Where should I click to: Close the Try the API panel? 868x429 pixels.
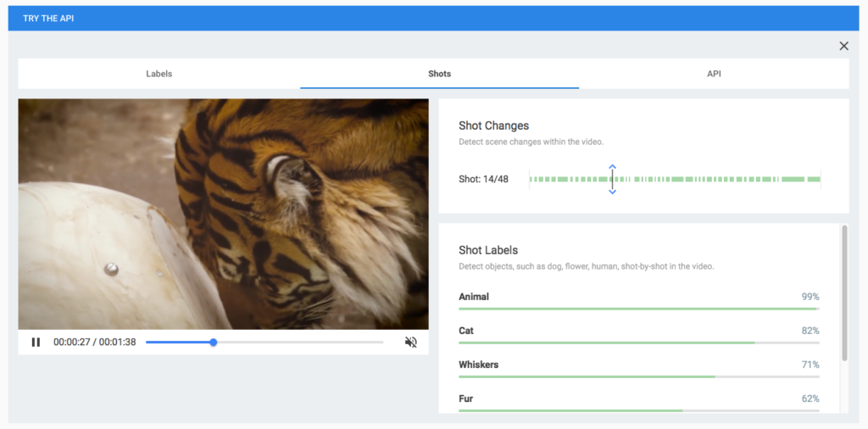coord(843,46)
